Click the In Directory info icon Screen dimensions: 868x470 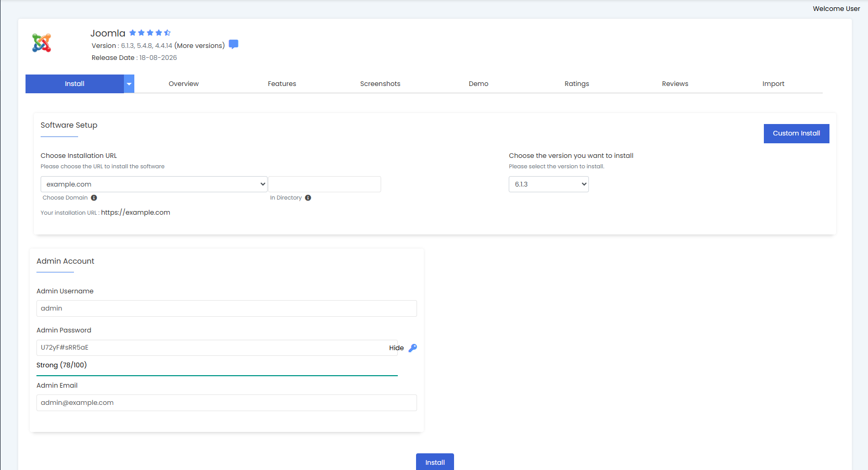tap(308, 198)
